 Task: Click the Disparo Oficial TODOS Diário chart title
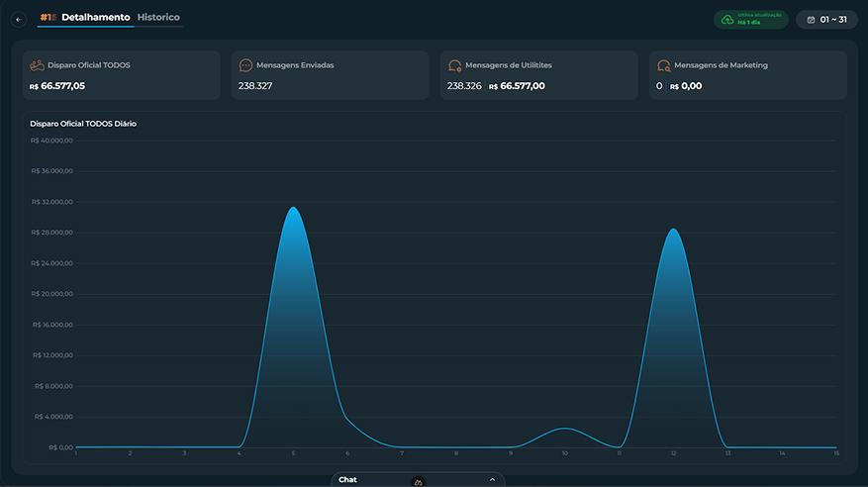[83, 124]
